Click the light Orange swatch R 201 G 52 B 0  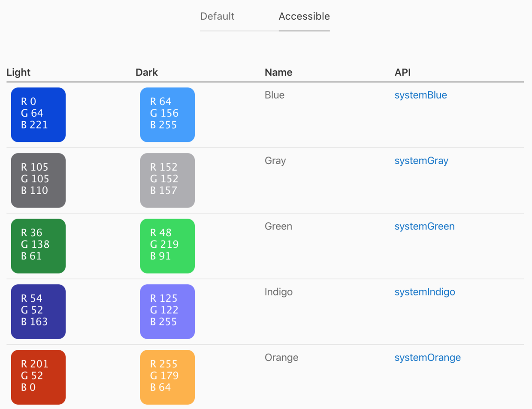tap(38, 377)
